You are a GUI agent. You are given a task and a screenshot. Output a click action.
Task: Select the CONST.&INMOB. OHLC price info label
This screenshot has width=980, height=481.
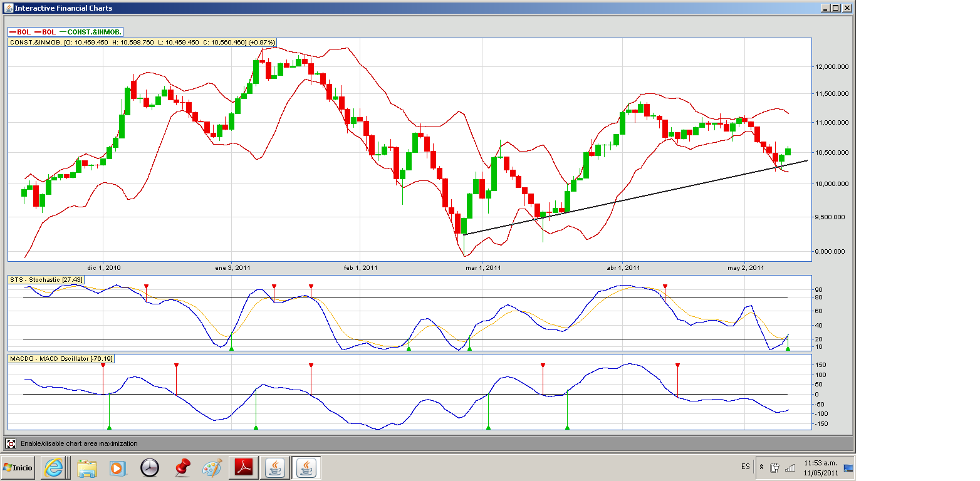(x=142, y=43)
